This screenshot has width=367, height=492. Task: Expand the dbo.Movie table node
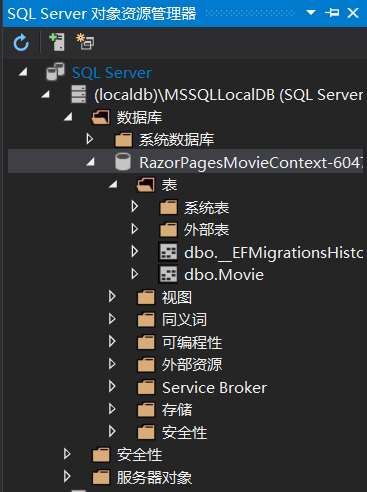135,274
